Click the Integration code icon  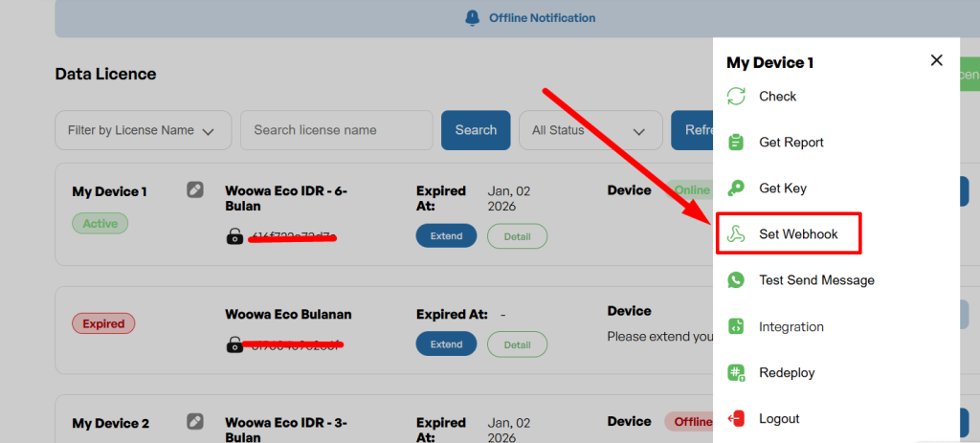click(x=735, y=326)
